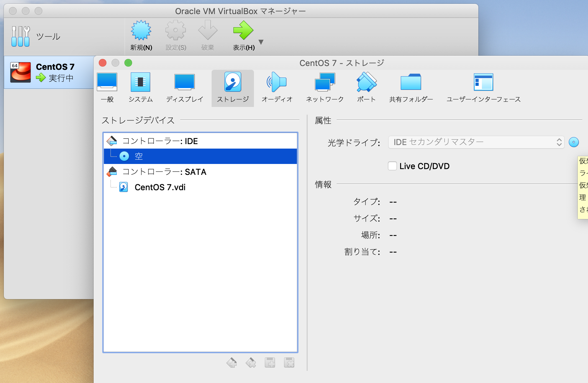The image size is (588, 383).
Task: Click the 新規(N) new VM toolbar icon
Action: tap(141, 30)
